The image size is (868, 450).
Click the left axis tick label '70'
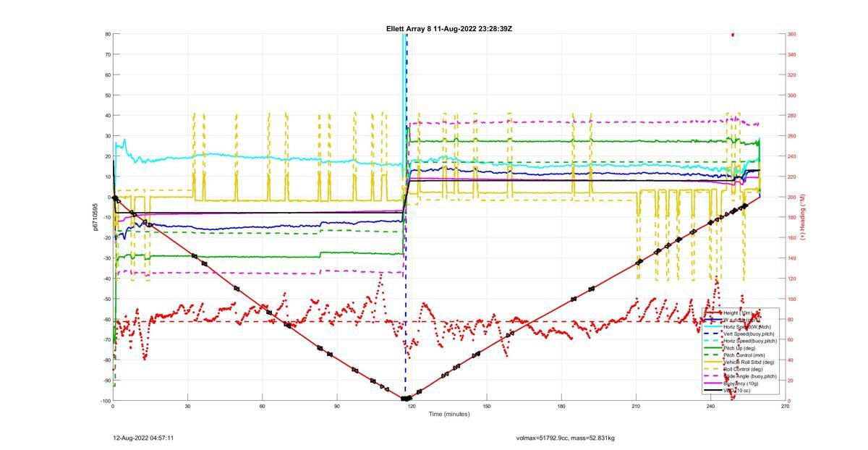[107, 54]
